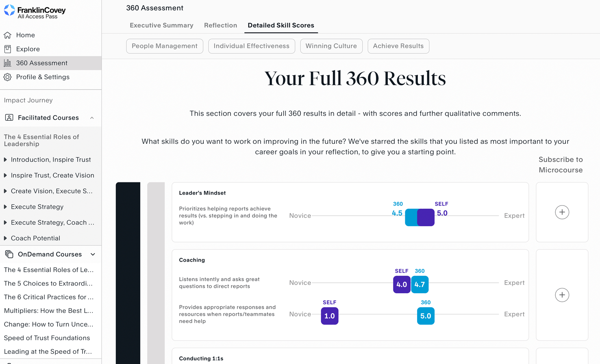Open Speed of Trust Foundations course

coord(47,338)
